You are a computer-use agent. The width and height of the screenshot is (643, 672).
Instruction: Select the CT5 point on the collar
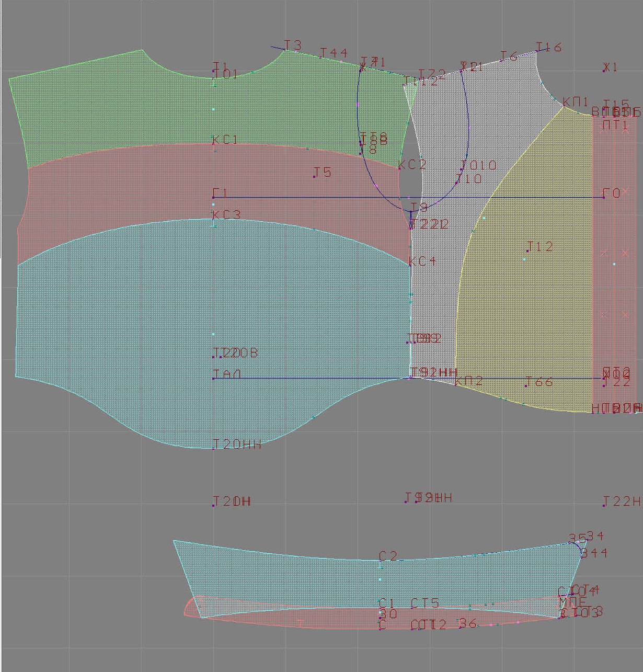click(x=412, y=608)
